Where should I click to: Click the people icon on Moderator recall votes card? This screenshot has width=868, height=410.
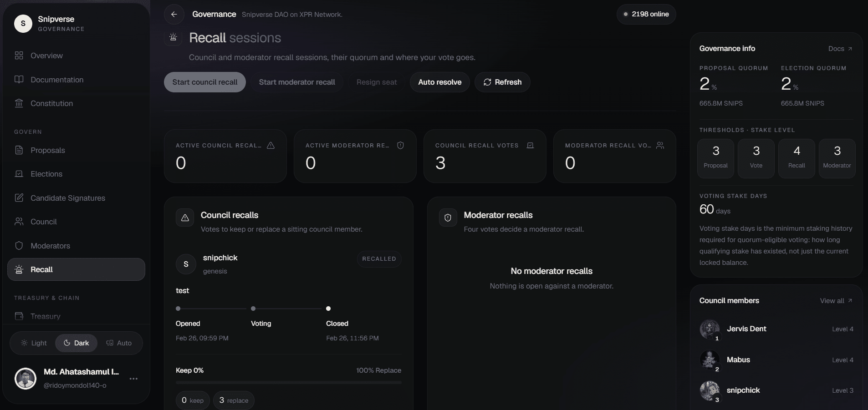(x=660, y=145)
